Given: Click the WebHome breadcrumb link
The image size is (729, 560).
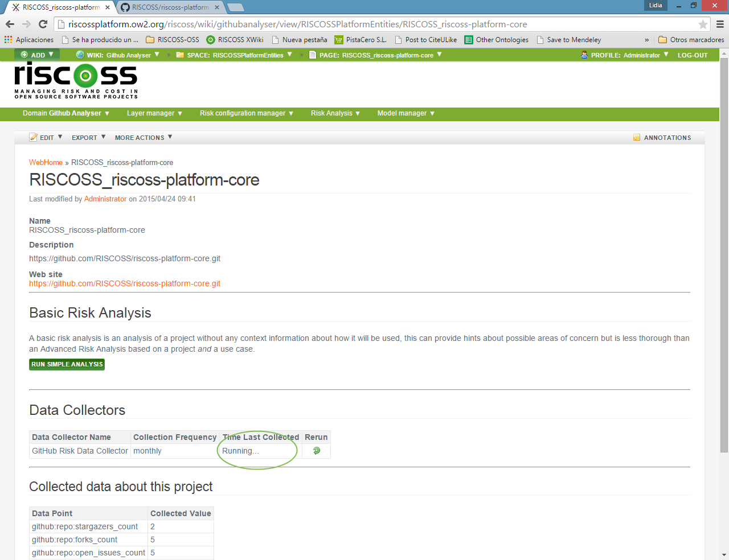Looking at the screenshot, I should (46, 163).
